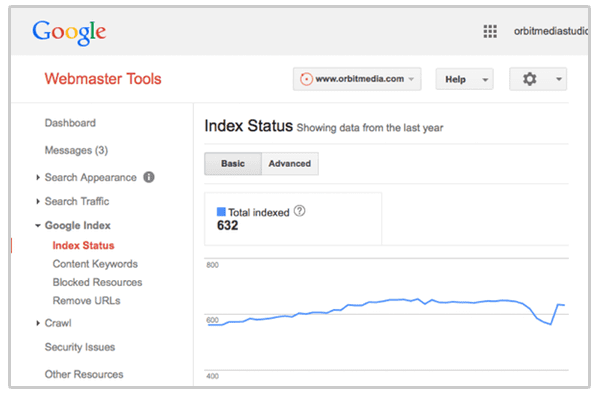
Task: Click the Total indexed help question mark
Action: [x=299, y=211]
